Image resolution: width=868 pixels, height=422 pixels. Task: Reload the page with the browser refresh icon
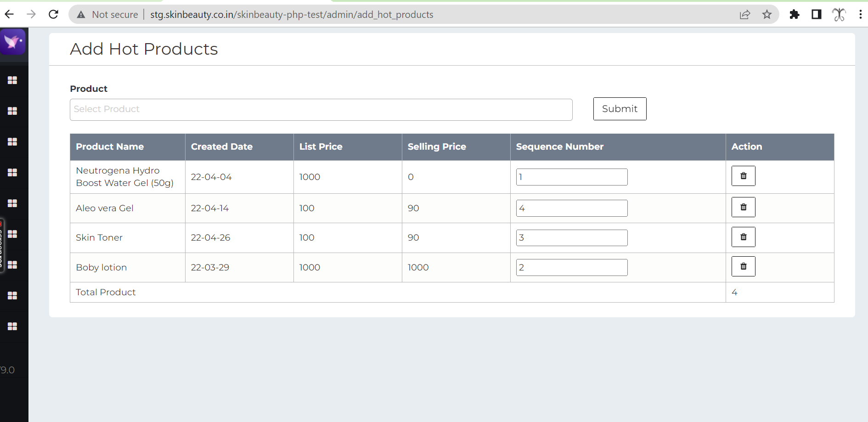pos(54,14)
